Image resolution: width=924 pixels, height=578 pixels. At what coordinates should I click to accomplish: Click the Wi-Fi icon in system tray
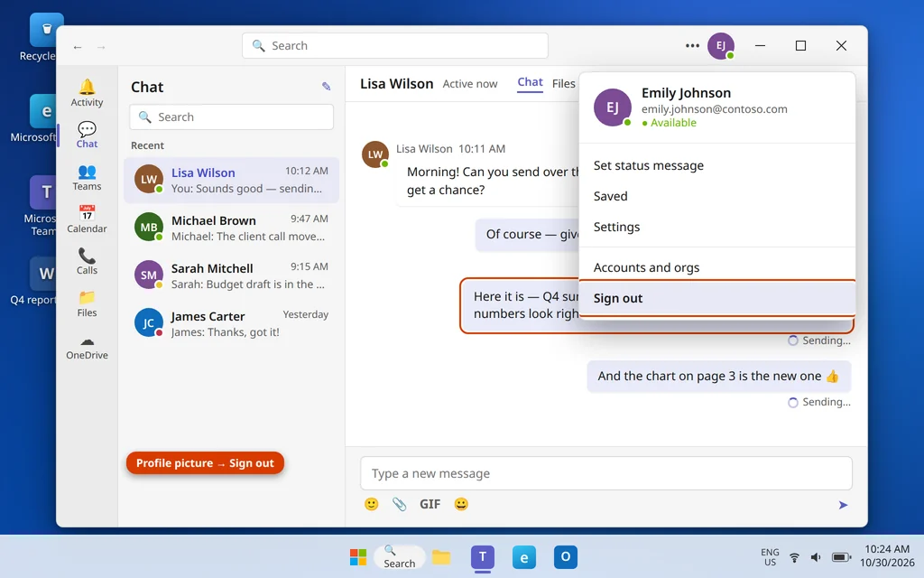[794, 557]
